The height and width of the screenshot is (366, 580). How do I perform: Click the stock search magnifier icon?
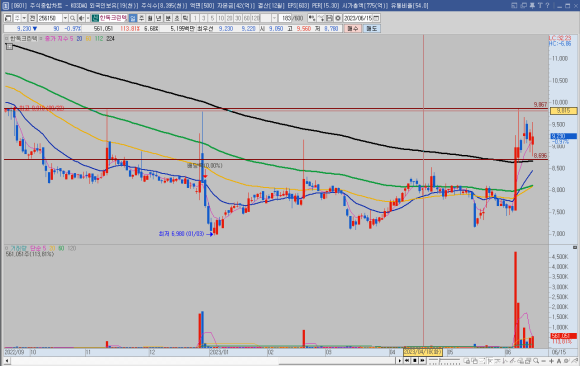[x=72, y=18]
